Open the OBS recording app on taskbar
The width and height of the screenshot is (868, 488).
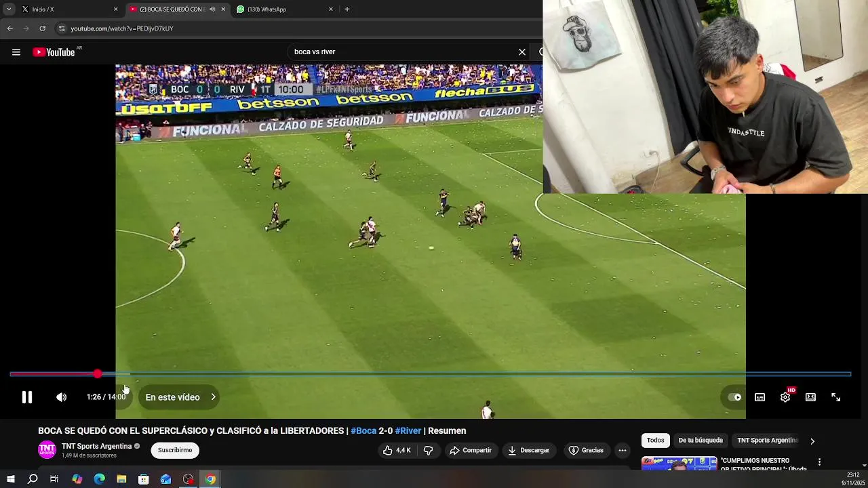coord(189,479)
